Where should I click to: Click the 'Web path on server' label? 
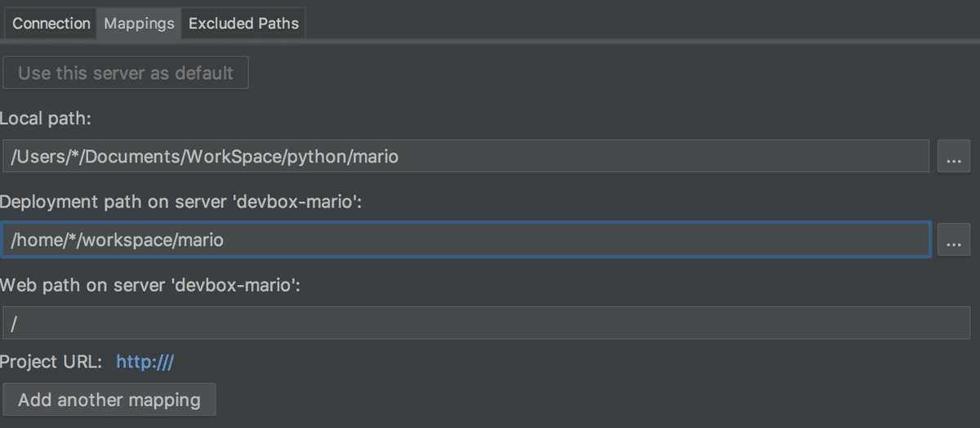(150, 286)
